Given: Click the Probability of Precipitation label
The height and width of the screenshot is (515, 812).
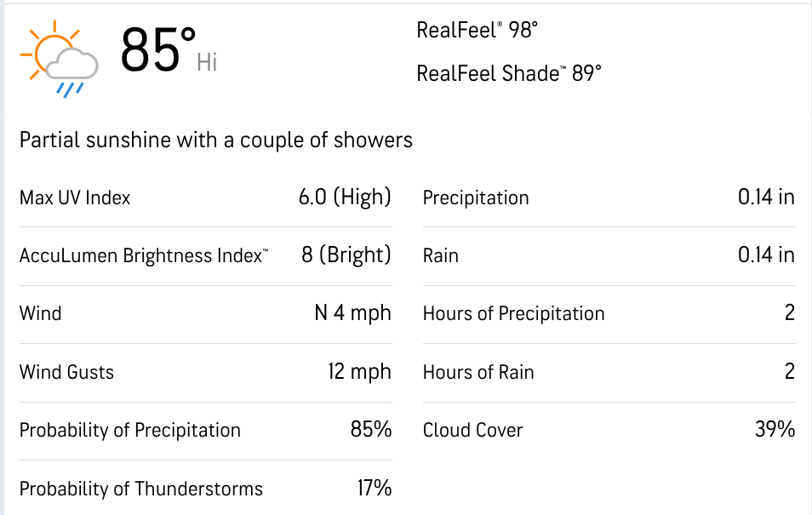Looking at the screenshot, I should pyautogui.click(x=130, y=430).
